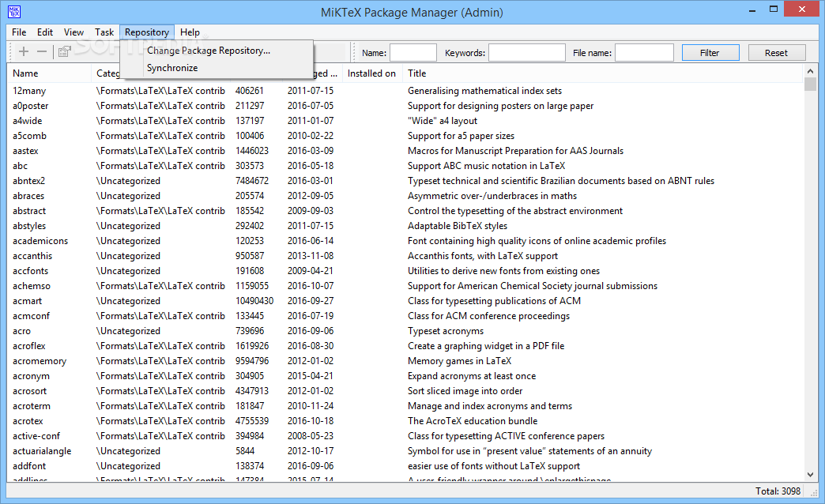The width and height of the screenshot is (825, 504).
Task: Focus the Keywords input field
Action: [x=526, y=53]
